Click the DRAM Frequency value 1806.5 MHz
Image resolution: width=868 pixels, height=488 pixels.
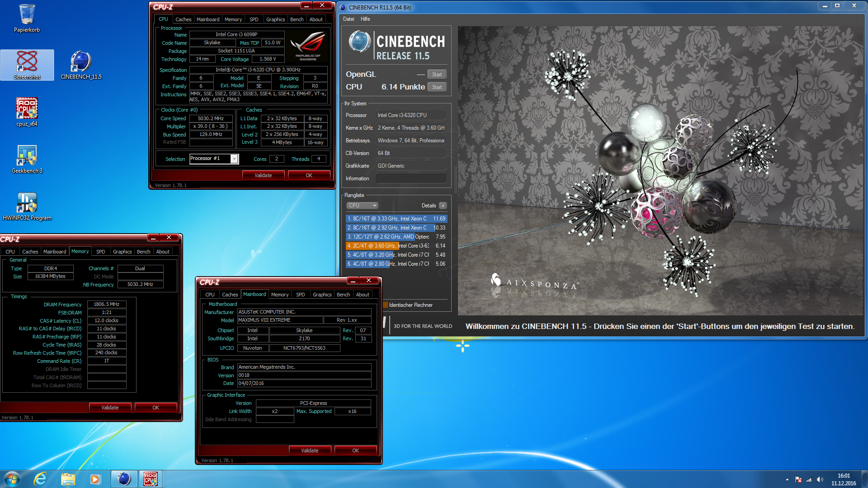(106, 305)
